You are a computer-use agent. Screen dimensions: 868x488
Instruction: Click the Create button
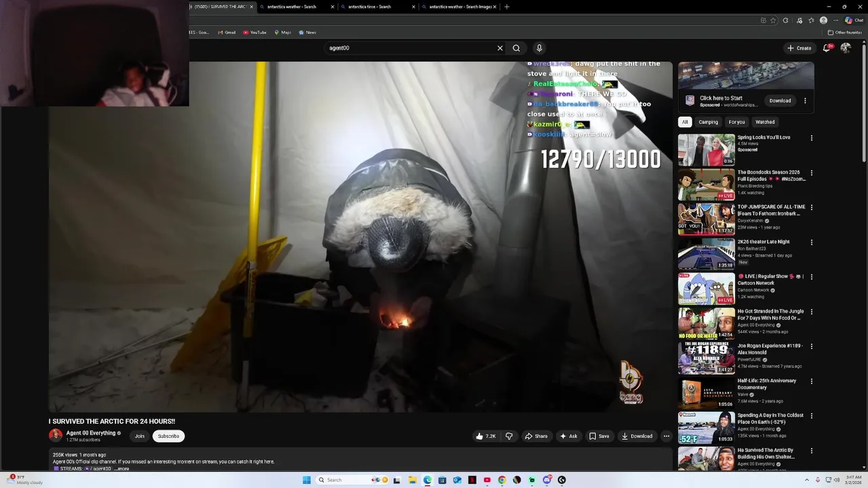tap(800, 48)
